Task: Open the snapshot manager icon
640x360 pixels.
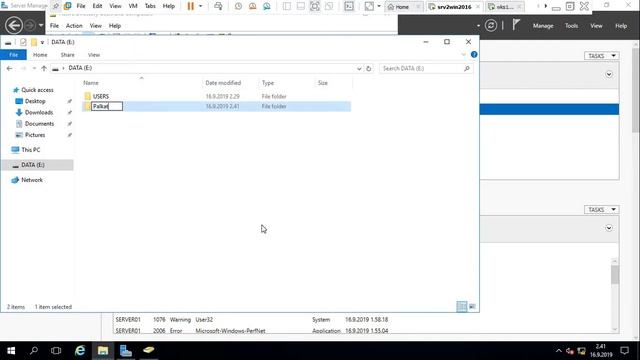Action: tap(267, 6)
